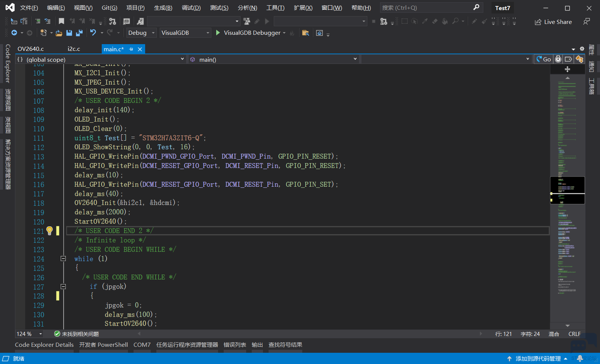This screenshot has height=364, width=600.
Task: Click the Save file icon in toolbar
Action: (69, 33)
